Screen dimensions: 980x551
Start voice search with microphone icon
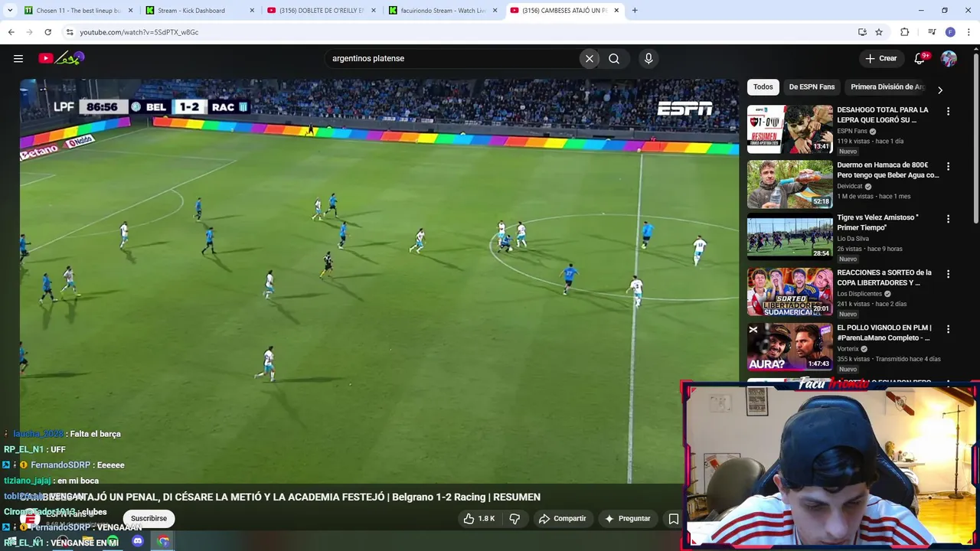click(648, 58)
